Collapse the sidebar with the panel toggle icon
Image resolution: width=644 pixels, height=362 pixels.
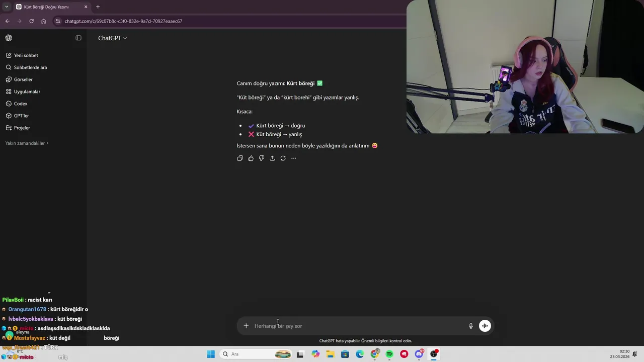(78, 38)
